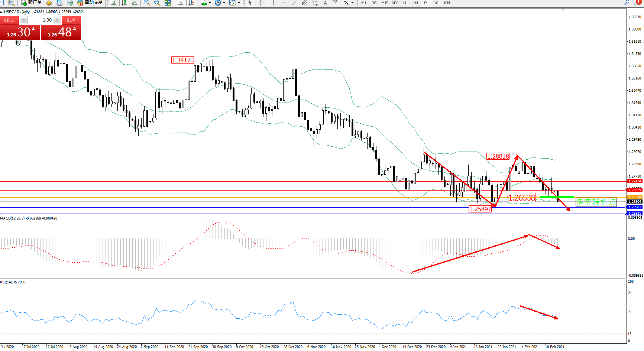Increase lot volume with up arrow

click(57, 20)
